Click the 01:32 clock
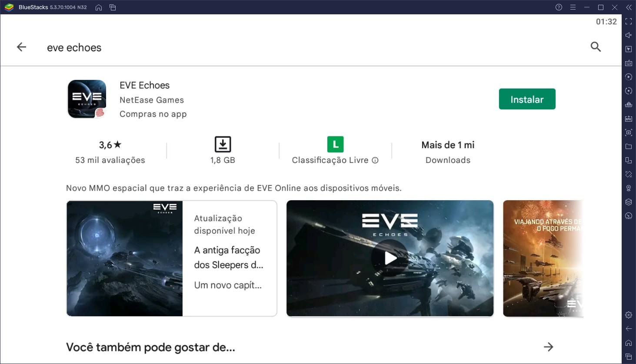 [x=606, y=21]
